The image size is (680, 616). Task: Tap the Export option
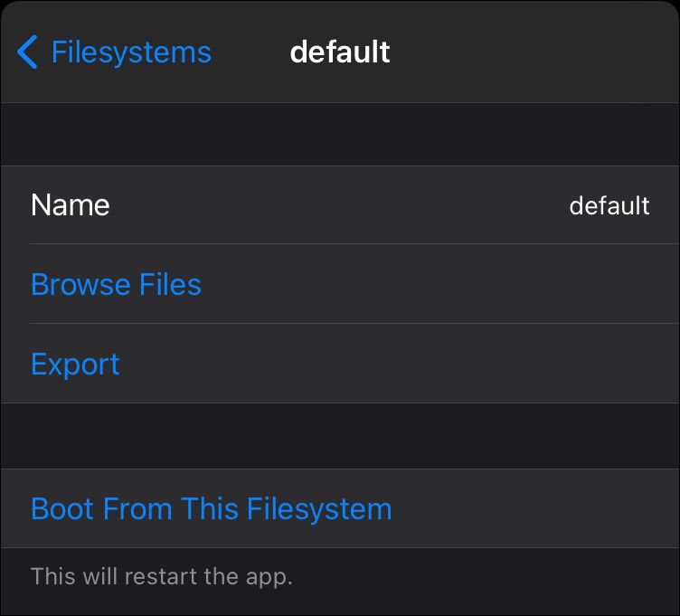pos(75,365)
